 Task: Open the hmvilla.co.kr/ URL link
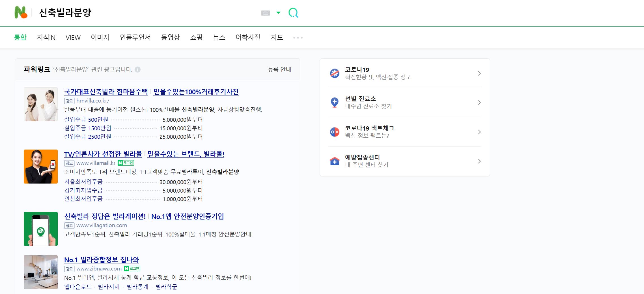93,101
